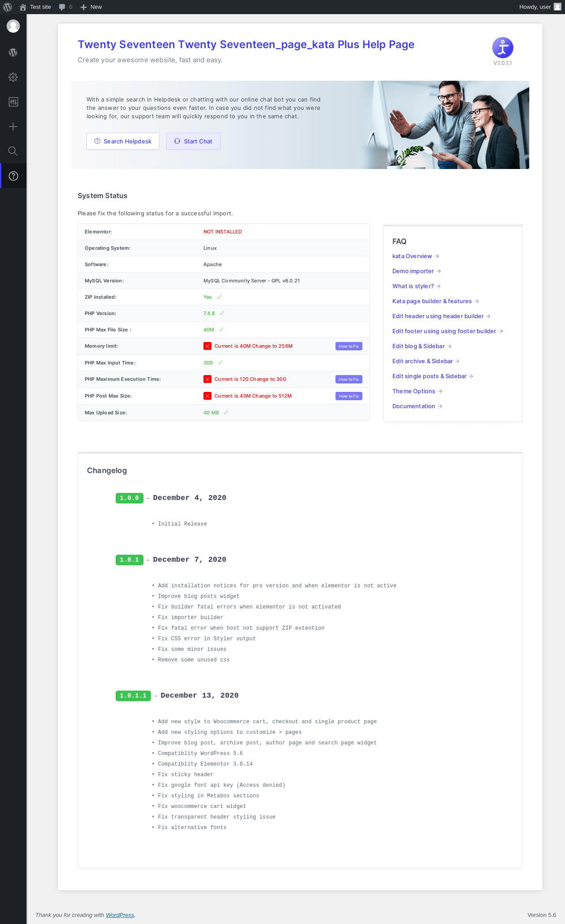The height and width of the screenshot is (924, 565).
Task: Open the settings gear in the sidebar
Action: coord(13,77)
